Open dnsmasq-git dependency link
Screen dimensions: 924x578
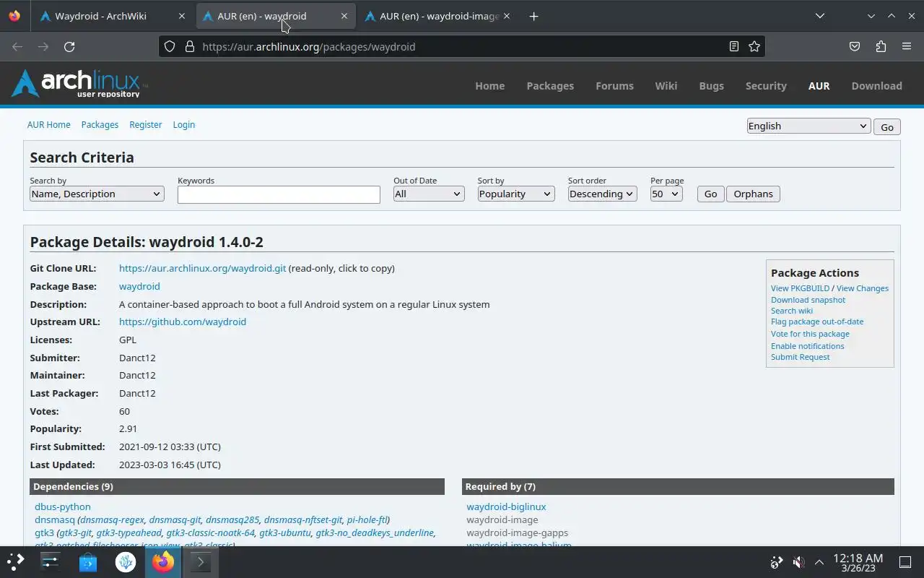[175, 519]
